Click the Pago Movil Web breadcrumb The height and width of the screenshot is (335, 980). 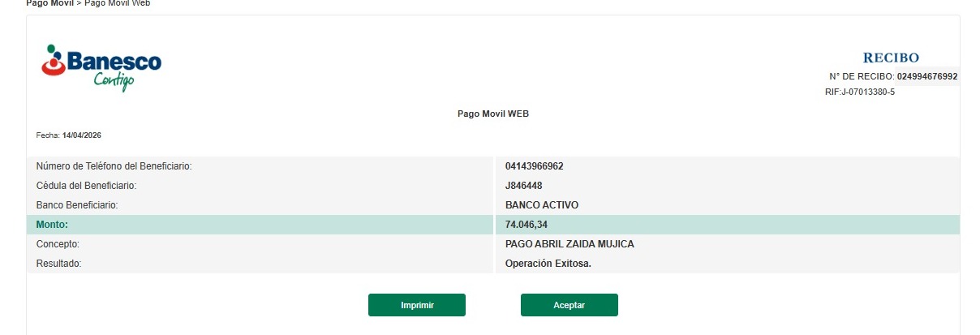tap(117, 3)
